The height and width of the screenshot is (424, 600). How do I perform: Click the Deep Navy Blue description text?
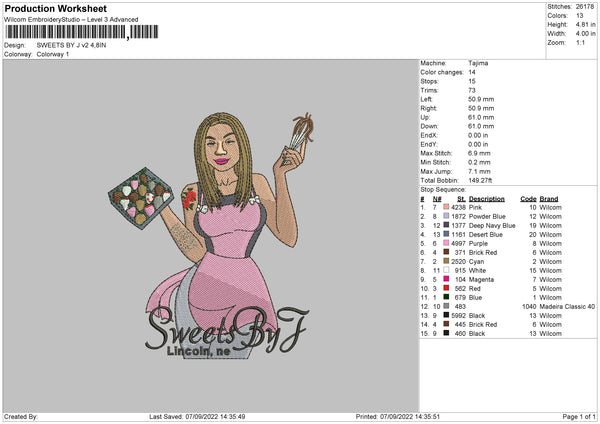tap(492, 225)
